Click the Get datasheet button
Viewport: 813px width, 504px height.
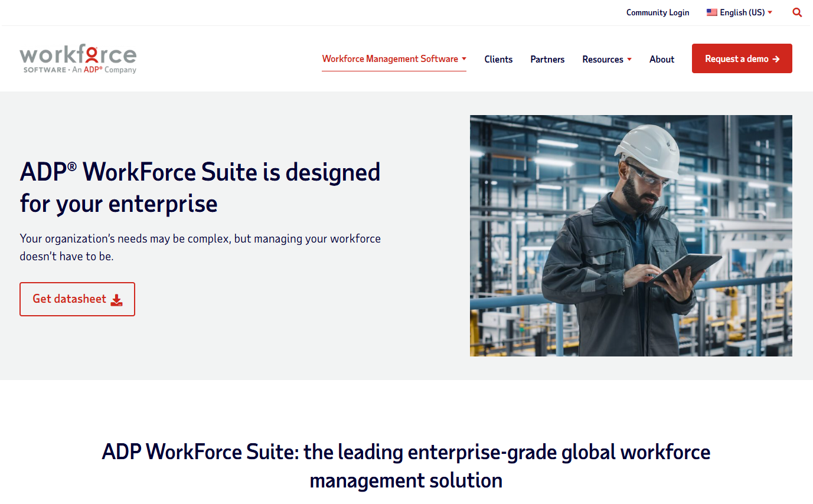pyautogui.click(x=77, y=299)
